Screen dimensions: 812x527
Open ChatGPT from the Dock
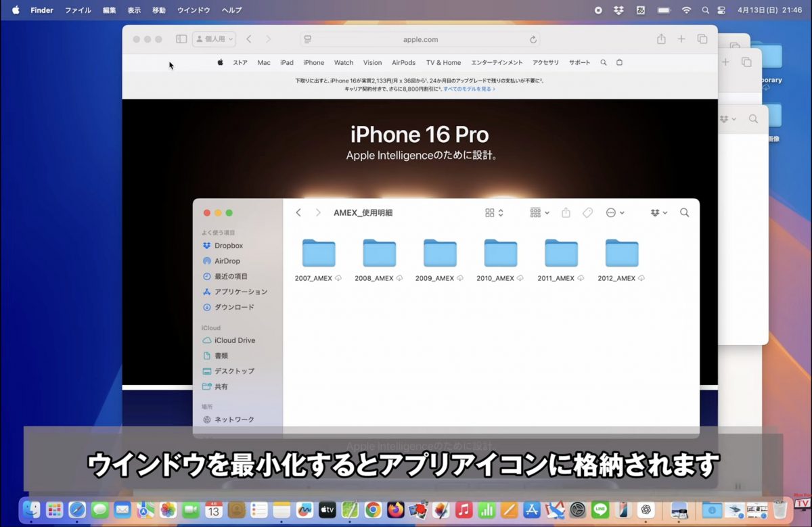click(x=646, y=510)
